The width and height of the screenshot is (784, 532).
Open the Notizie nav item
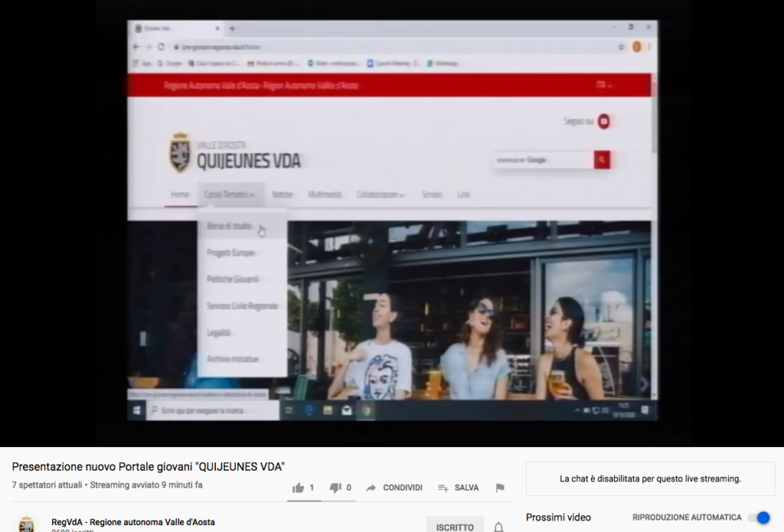pos(282,194)
